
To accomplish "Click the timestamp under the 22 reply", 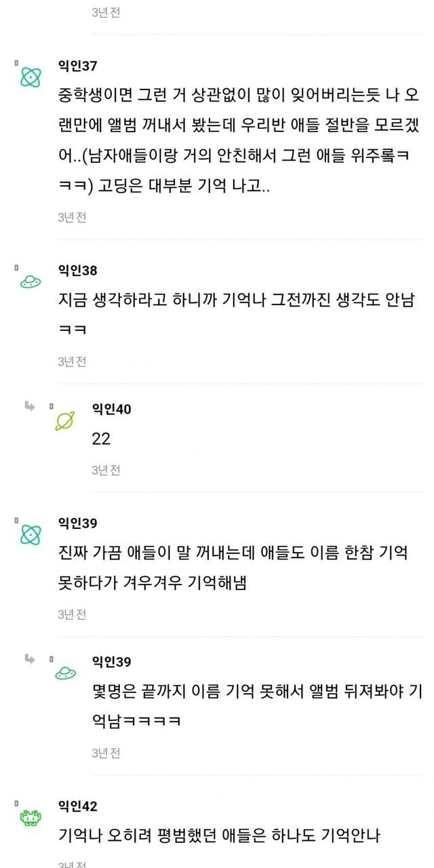I will click(x=106, y=470).
